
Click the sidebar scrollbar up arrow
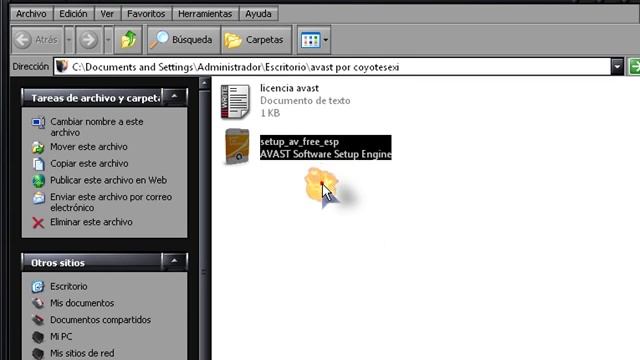point(204,84)
